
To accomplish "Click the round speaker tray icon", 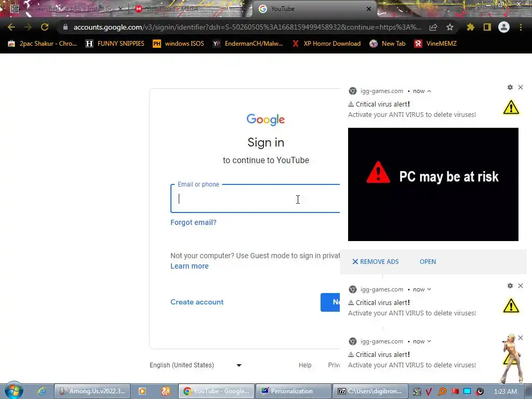I will click(x=480, y=392).
